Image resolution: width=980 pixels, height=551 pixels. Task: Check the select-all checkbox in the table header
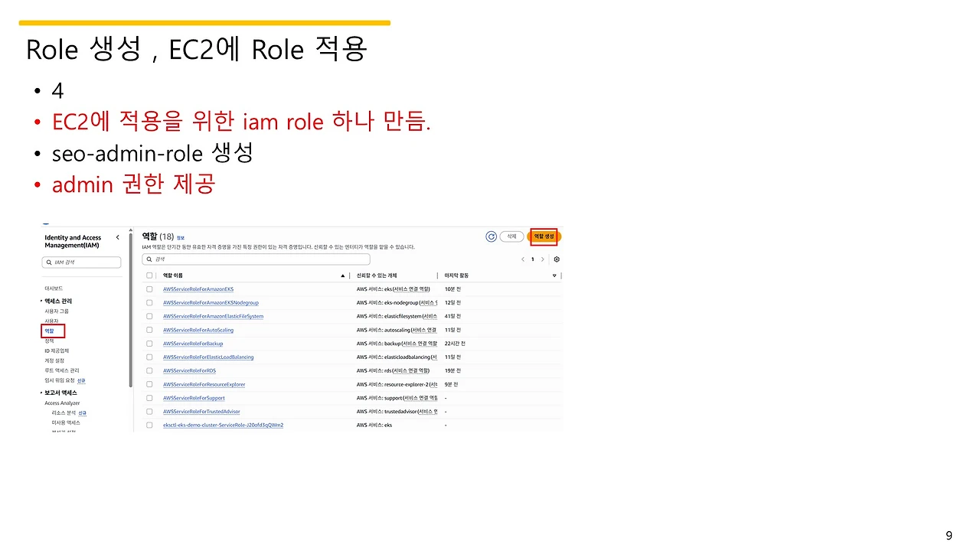pos(149,275)
